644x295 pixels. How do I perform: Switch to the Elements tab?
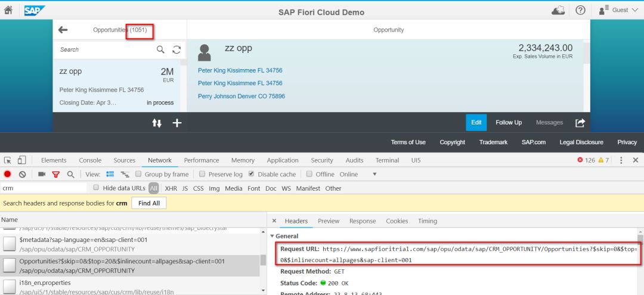coord(54,160)
